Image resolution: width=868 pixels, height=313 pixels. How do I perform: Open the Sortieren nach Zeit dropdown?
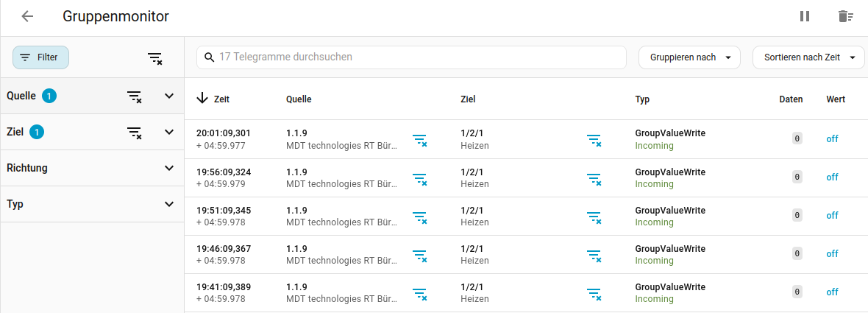tap(808, 57)
